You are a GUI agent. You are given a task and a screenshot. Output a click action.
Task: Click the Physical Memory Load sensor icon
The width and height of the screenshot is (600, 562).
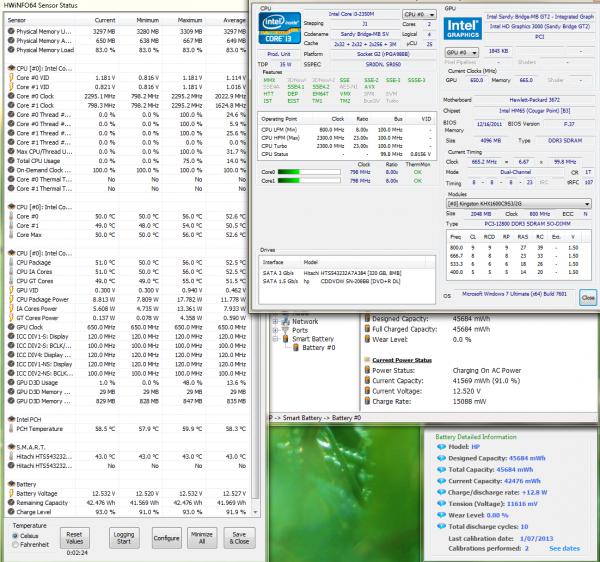tap(11, 50)
